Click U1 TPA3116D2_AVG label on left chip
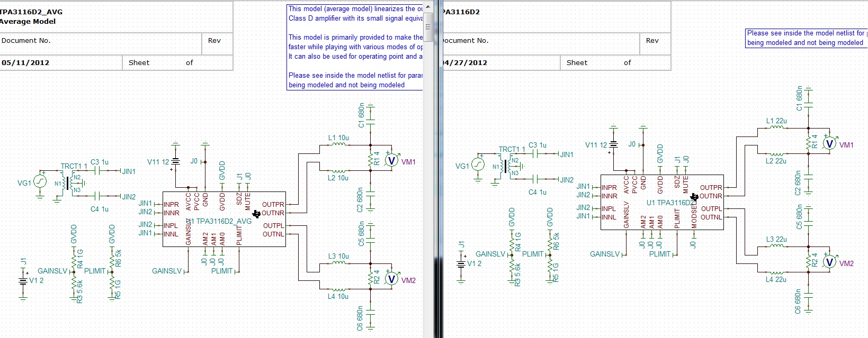This screenshot has width=868, height=338. [x=219, y=221]
